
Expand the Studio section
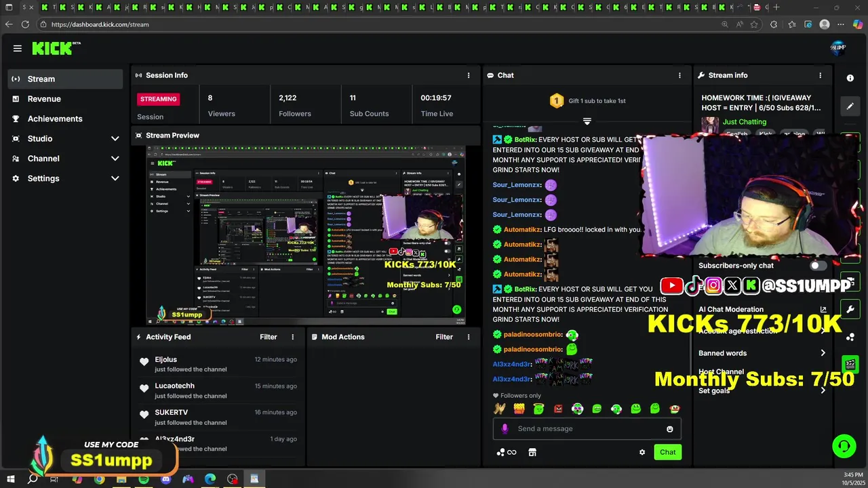pyautogui.click(x=65, y=138)
